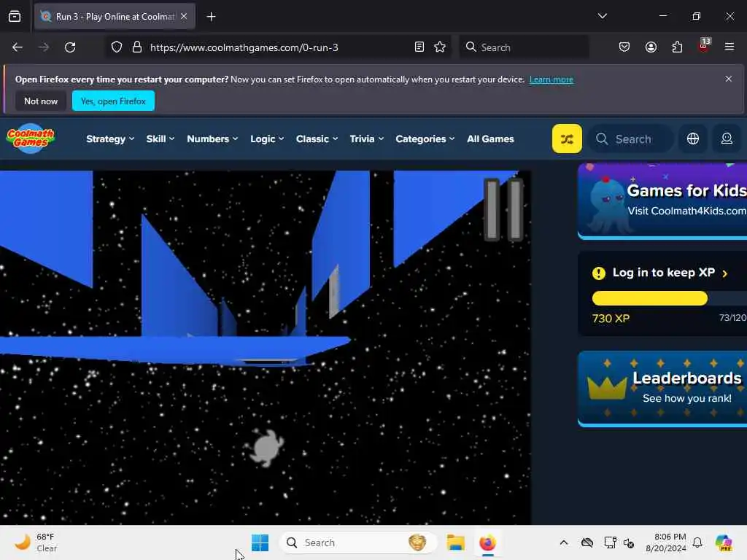Click the yellow random game shuffle icon
Image resolution: width=747 pixels, height=560 pixels.
(567, 139)
